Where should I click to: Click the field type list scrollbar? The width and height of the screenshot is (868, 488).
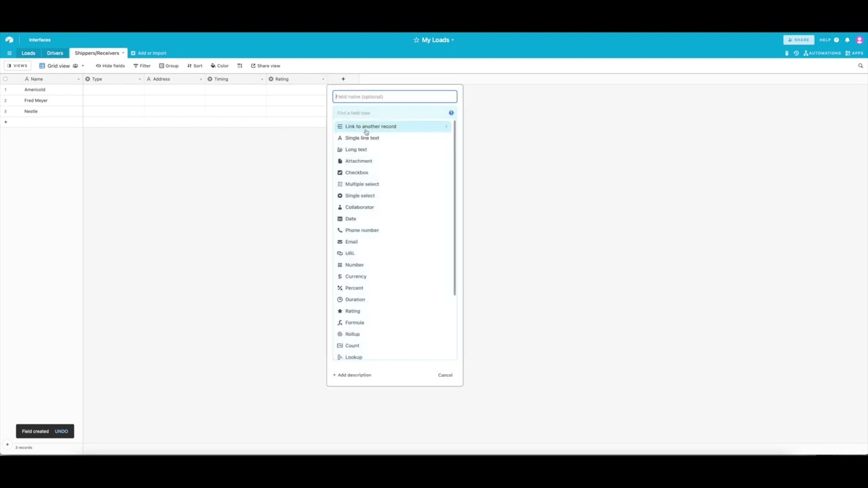pos(454,208)
